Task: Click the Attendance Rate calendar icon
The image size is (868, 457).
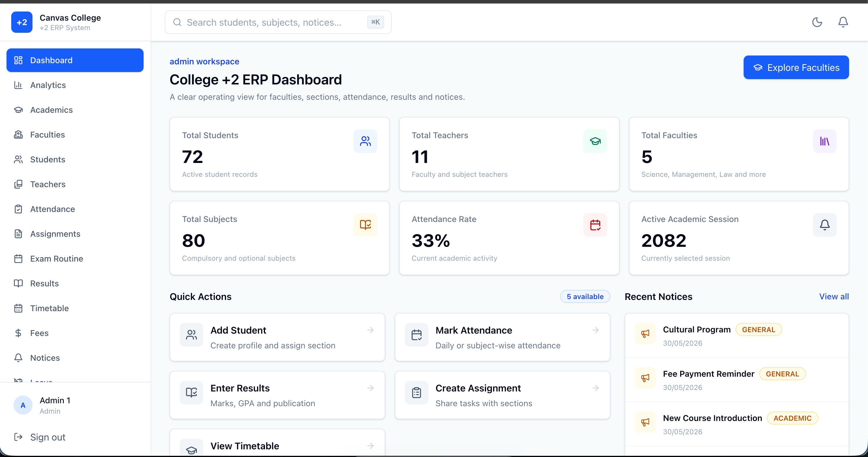Action: (595, 225)
